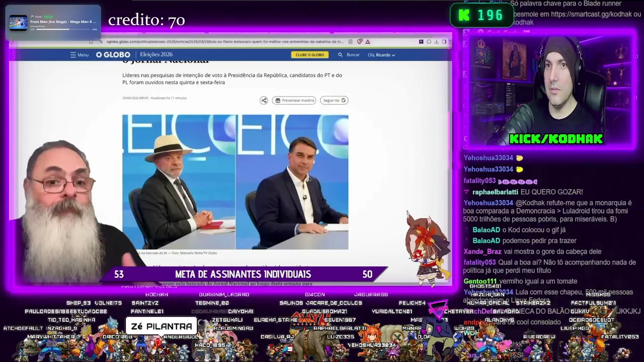The height and width of the screenshot is (362, 644).
Task: Click chat username fatality053 beside the emotes
Action: point(479,180)
